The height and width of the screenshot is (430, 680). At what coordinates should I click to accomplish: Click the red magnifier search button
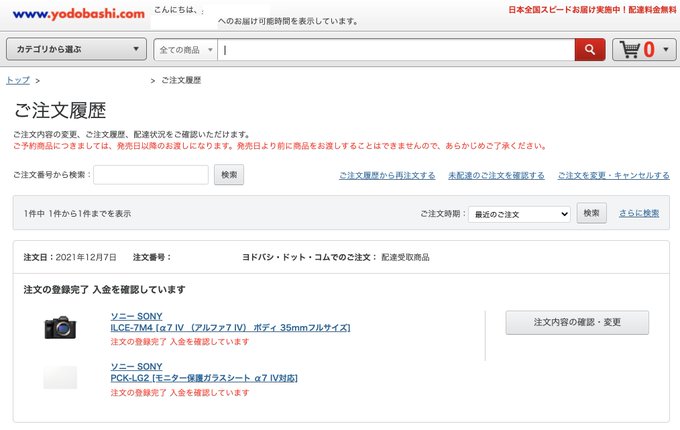(x=590, y=49)
